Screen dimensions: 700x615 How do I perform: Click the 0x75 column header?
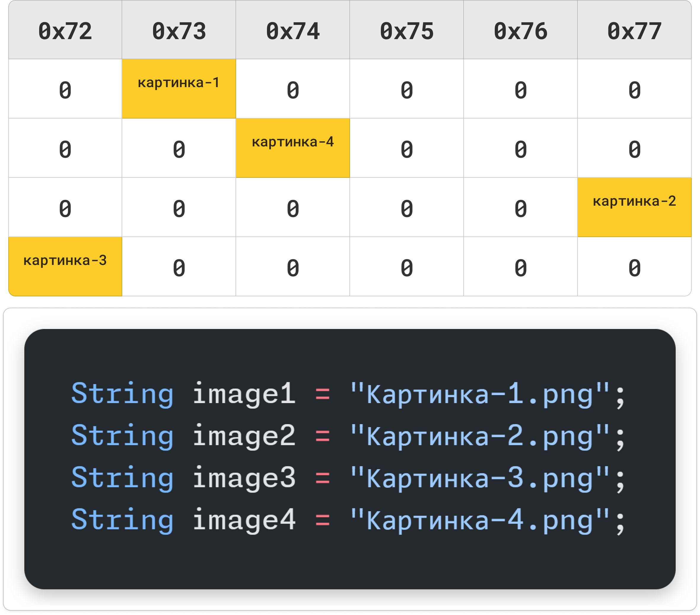[x=407, y=31]
